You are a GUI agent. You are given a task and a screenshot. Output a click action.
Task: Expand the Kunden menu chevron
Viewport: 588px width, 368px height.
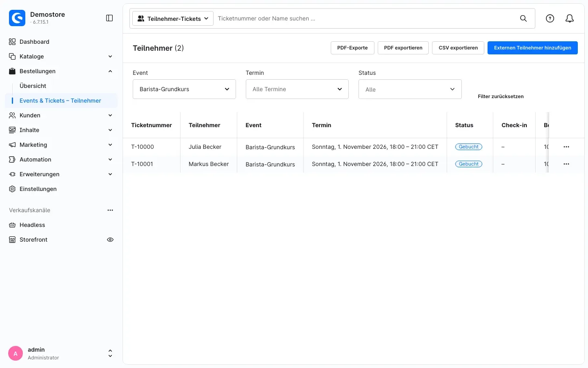point(110,115)
